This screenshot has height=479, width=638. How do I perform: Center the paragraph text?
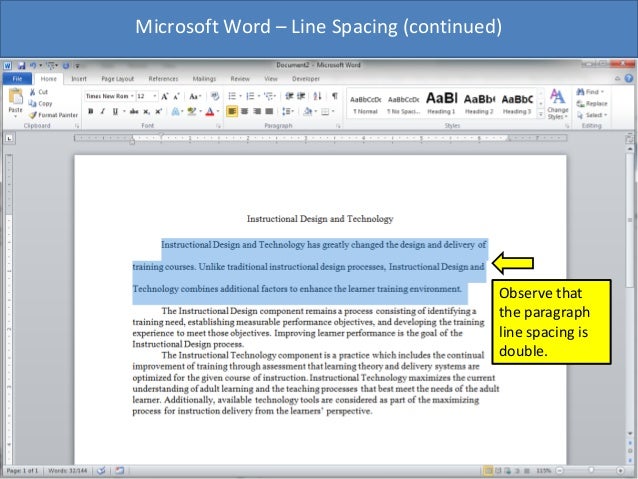click(x=244, y=111)
